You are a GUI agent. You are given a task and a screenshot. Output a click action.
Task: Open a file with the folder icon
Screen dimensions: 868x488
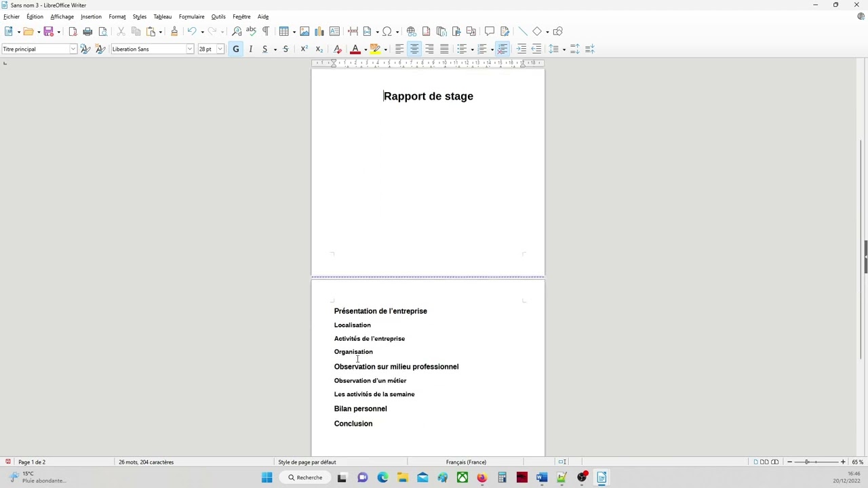click(28, 31)
